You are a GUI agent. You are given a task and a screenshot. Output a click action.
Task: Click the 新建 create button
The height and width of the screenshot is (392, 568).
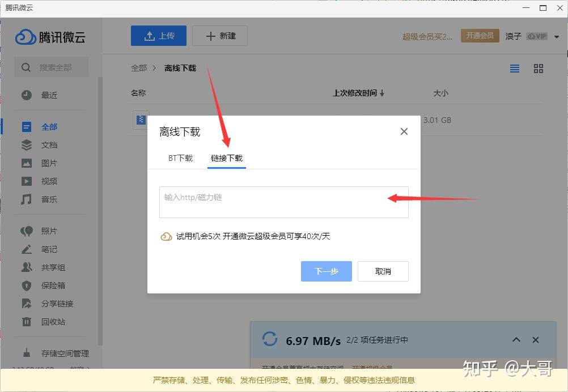click(x=220, y=36)
